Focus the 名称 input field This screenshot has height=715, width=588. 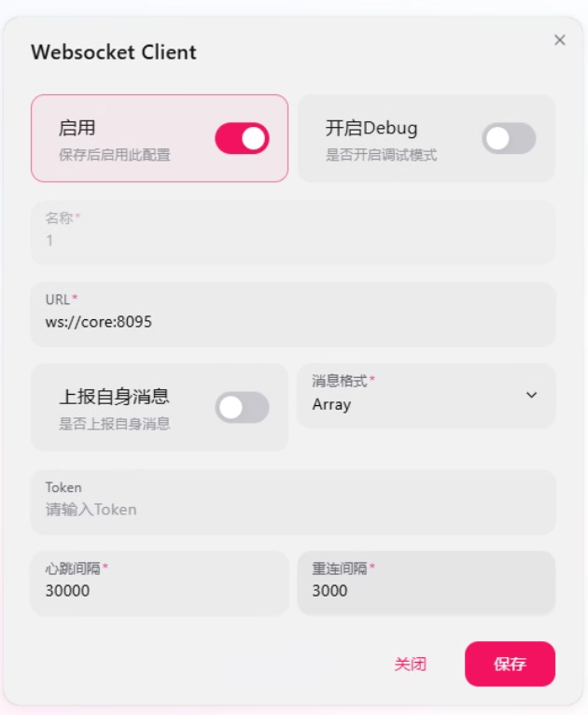tap(293, 241)
